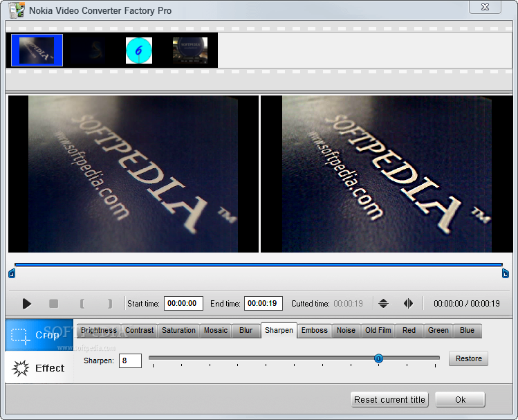Screen dimensions: 518x420
Task: Close the Nokia Video Converter window
Action: coord(485,7)
